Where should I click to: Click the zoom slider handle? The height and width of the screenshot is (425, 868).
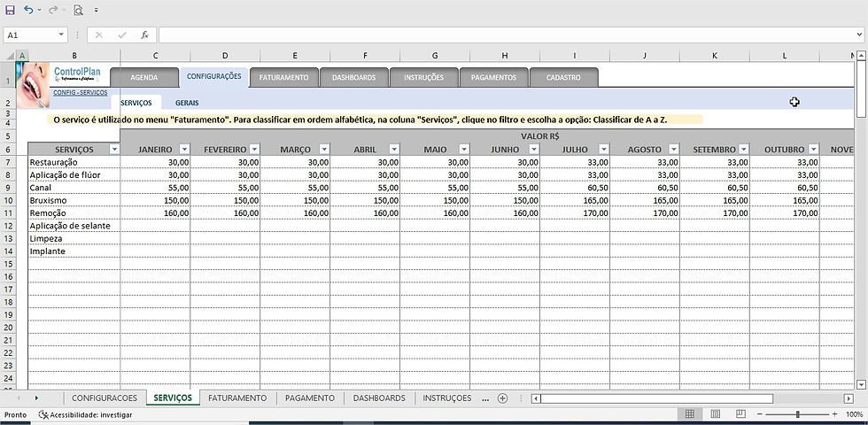(x=798, y=414)
